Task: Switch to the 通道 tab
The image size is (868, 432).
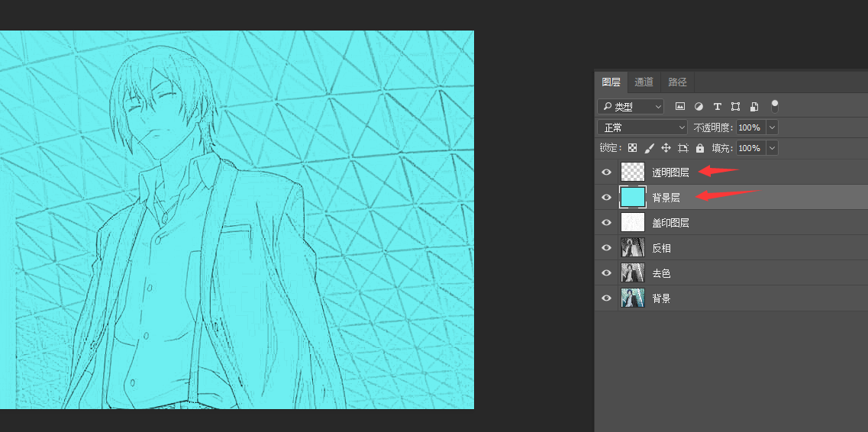Action: [644, 82]
